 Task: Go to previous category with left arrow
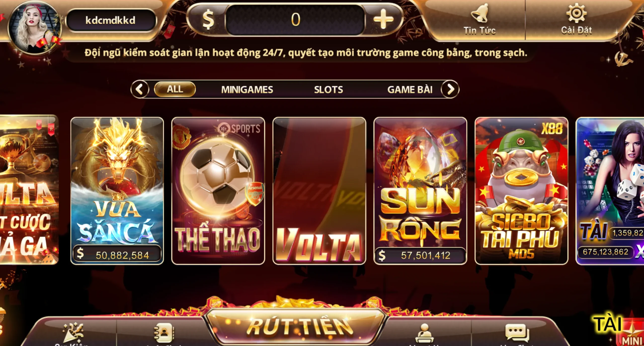(x=140, y=89)
